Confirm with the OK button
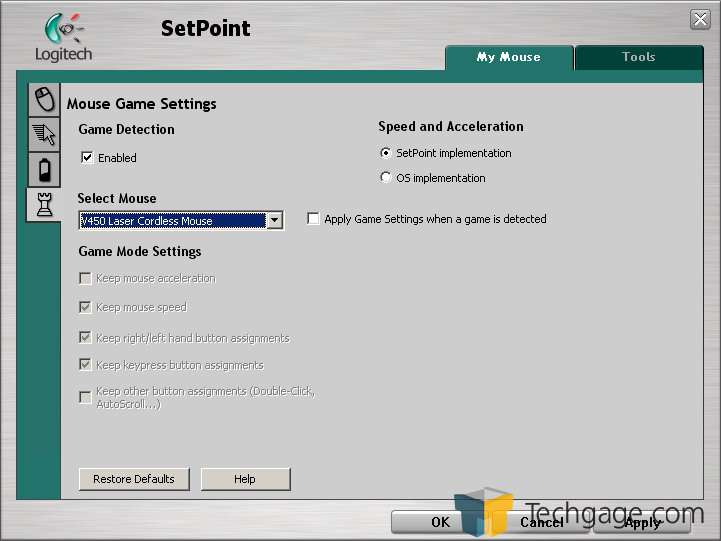Image resolution: width=721 pixels, height=541 pixels. tap(440, 522)
